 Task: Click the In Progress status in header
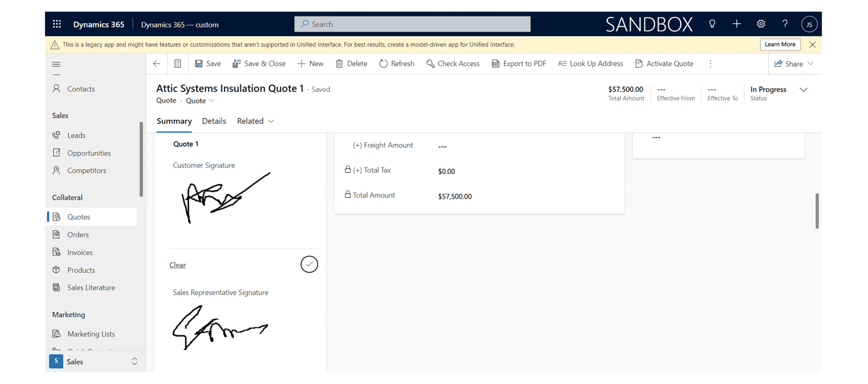coord(768,89)
